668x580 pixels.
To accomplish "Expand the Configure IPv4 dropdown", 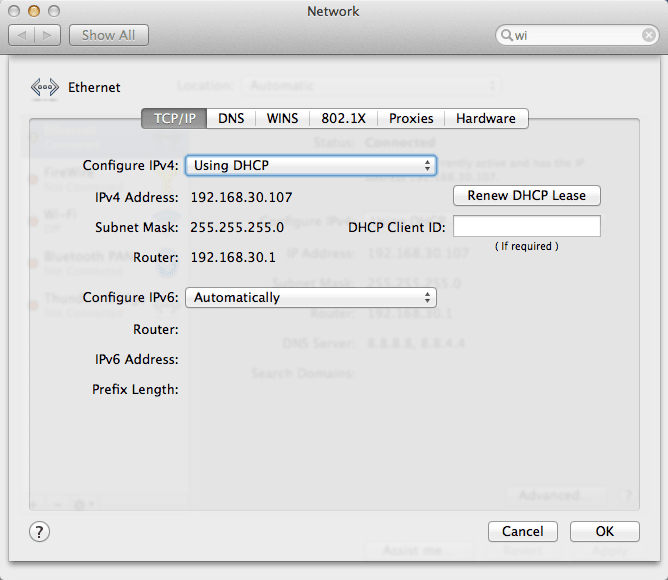I will click(311, 165).
